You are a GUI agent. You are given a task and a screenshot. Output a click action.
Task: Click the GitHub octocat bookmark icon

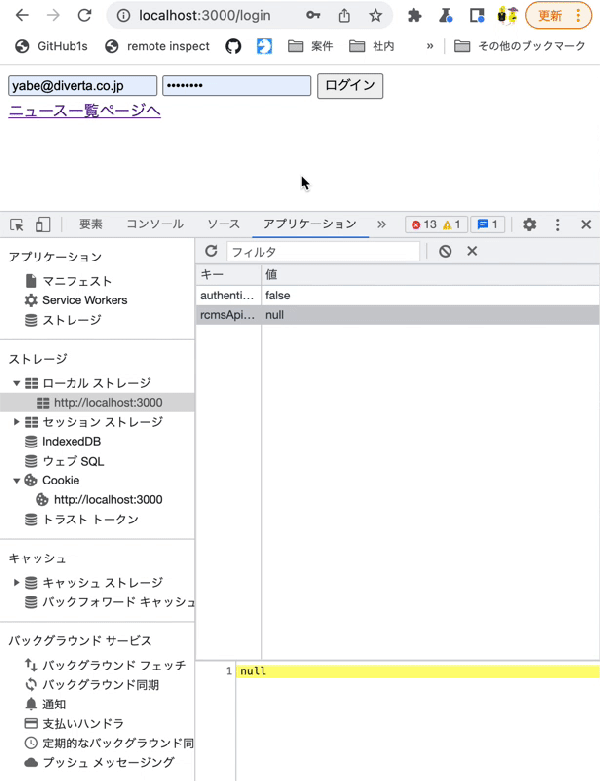[x=233, y=46]
